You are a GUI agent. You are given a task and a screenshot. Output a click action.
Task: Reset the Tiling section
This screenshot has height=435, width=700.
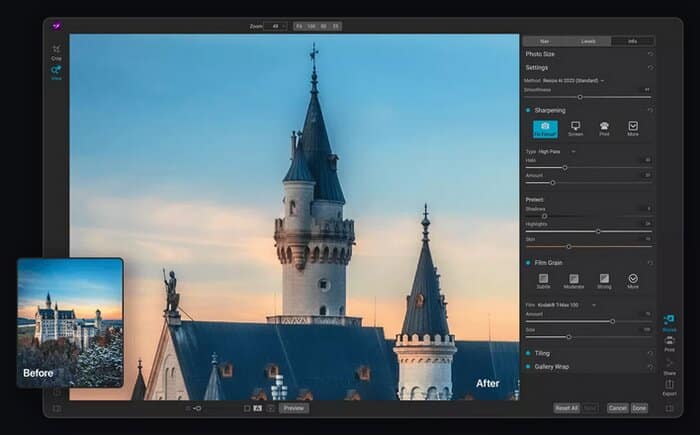(650, 353)
